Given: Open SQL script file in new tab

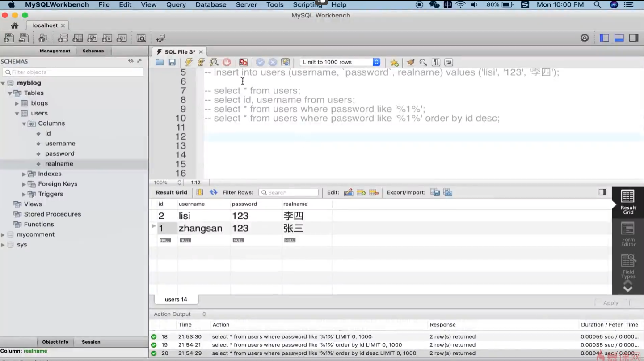Looking at the screenshot, I should tap(24, 38).
